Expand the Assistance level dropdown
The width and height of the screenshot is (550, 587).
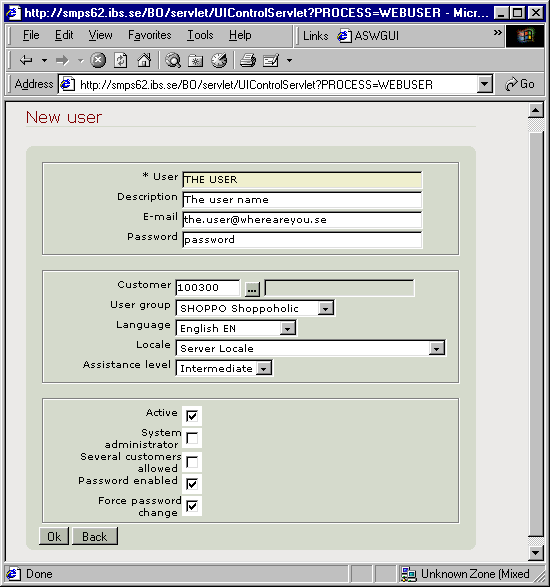pyautogui.click(x=264, y=369)
